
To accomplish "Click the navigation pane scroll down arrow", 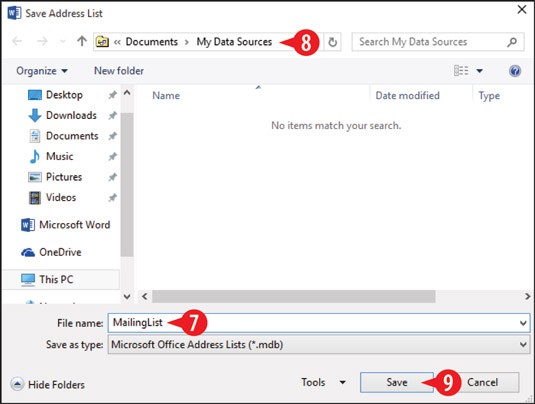I will click(x=127, y=296).
